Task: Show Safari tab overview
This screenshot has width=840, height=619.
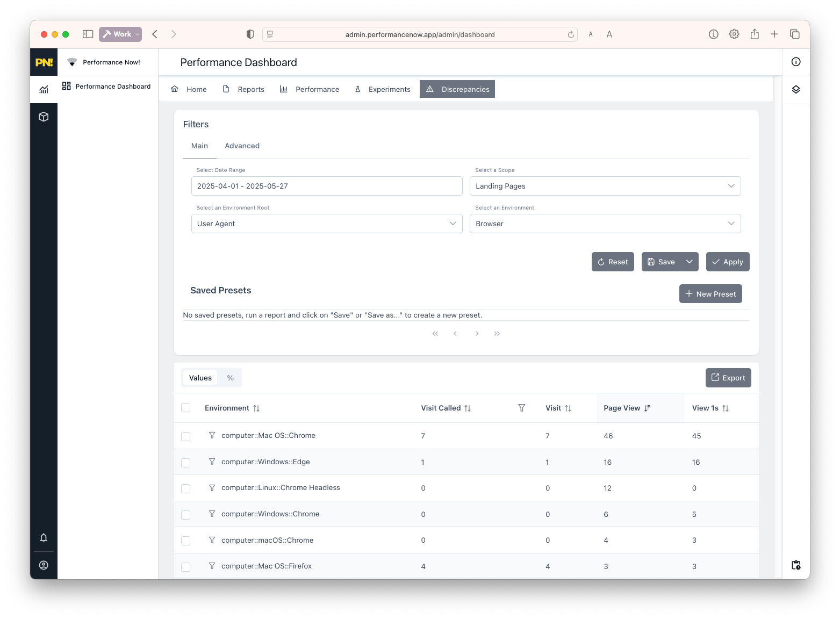Action: [795, 34]
